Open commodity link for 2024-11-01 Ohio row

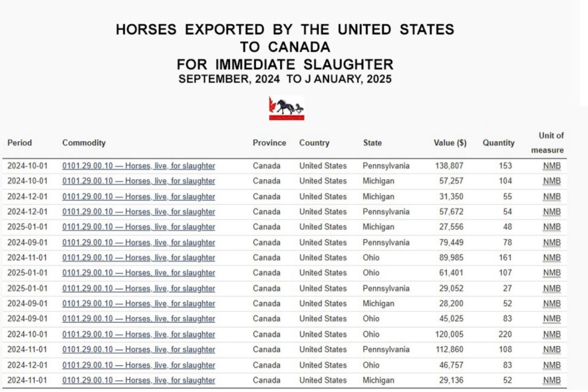click(x=138, y=258)
